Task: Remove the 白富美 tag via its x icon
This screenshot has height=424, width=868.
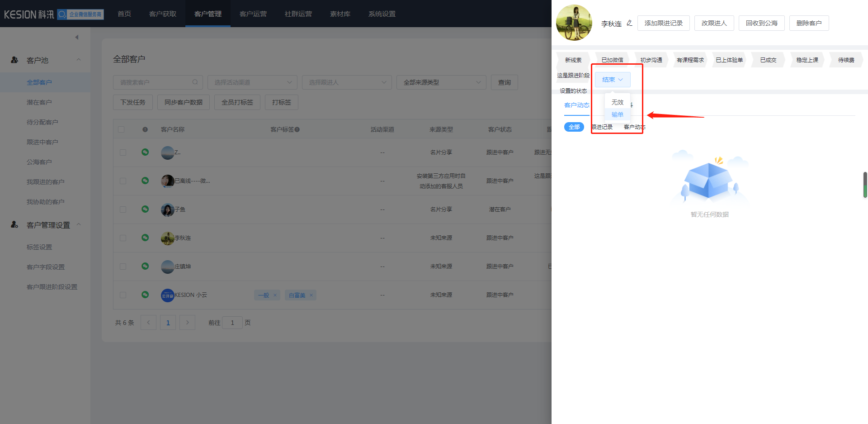Action: click(311, 295)
